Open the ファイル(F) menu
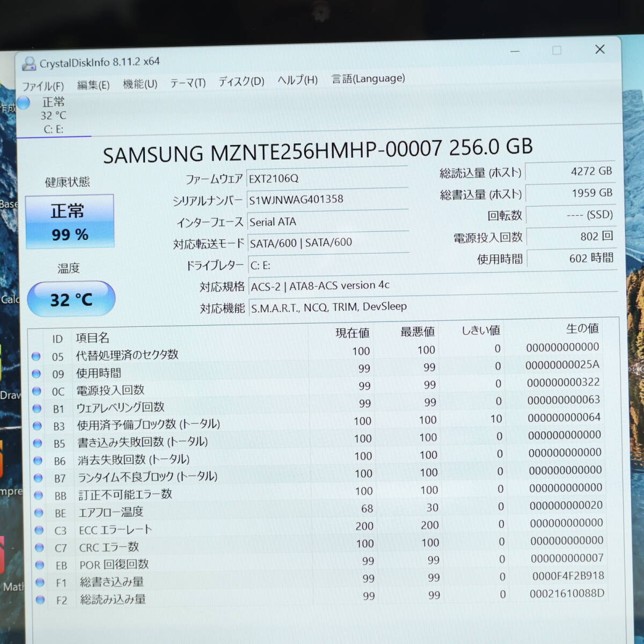This screenshot has height=644, width=644. pos(43,86)
